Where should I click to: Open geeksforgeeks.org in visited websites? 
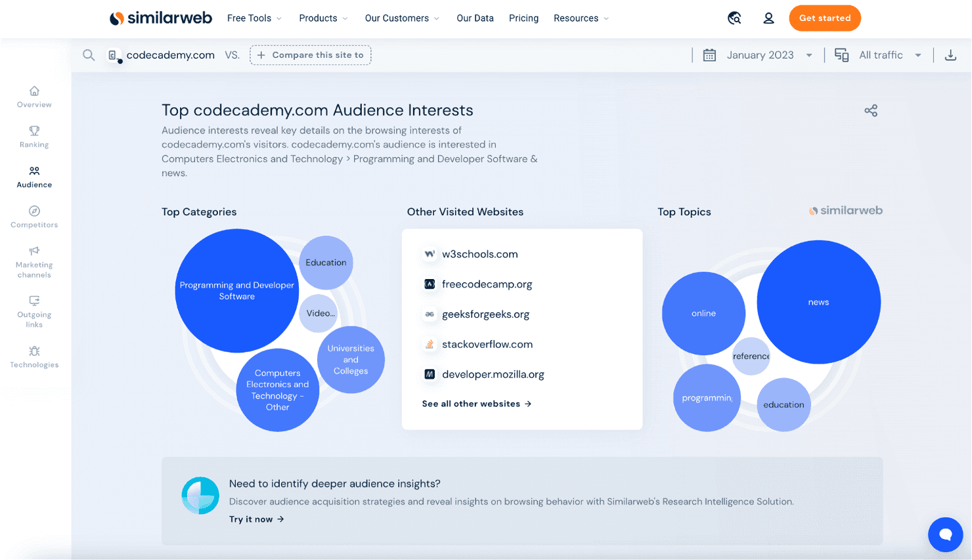(485, 314)
